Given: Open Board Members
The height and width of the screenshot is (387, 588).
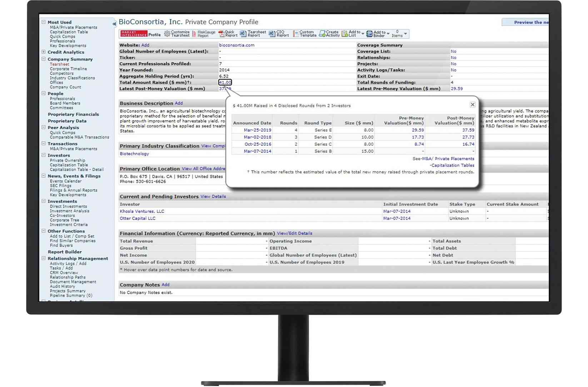Looking at the screenshot, I should pyautogui.click(x=65, y=103).
